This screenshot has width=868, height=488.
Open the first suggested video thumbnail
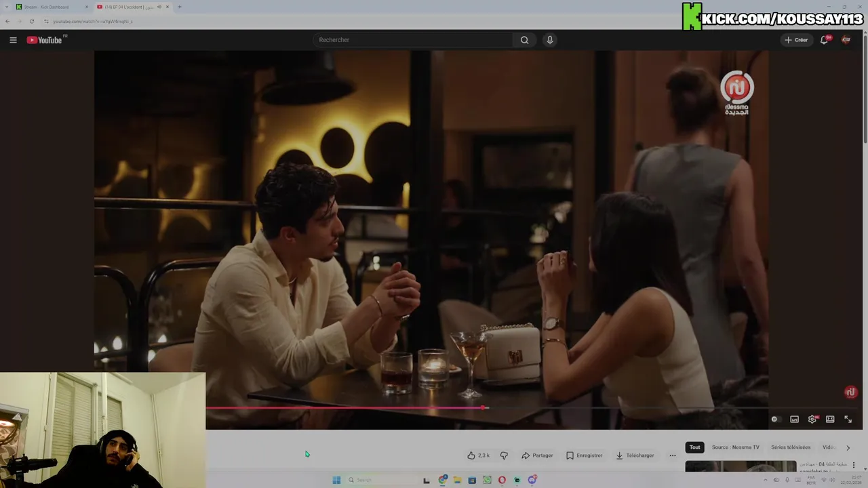[741, 466]
